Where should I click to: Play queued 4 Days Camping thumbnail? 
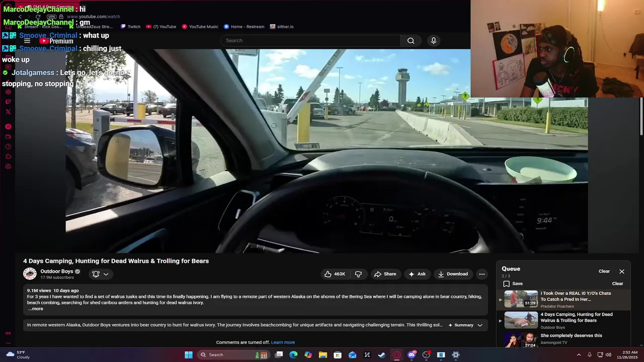pos(521,320)
